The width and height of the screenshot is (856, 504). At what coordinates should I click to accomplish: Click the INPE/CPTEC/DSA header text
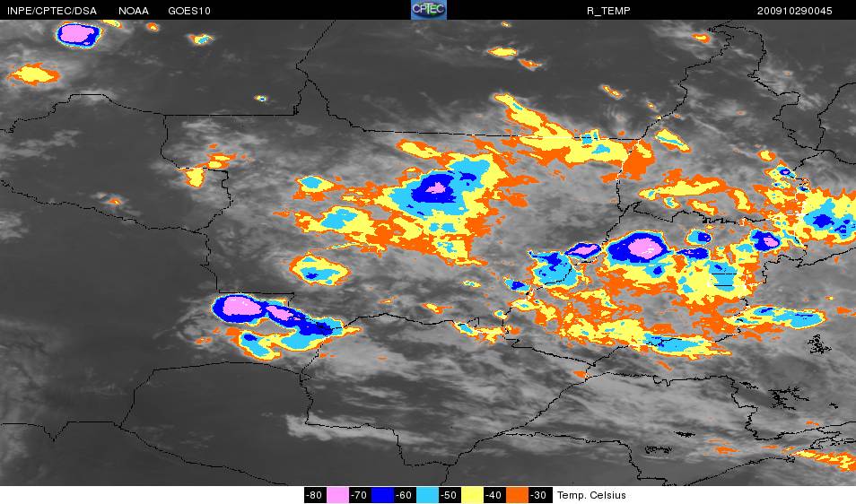coord(52,11)
